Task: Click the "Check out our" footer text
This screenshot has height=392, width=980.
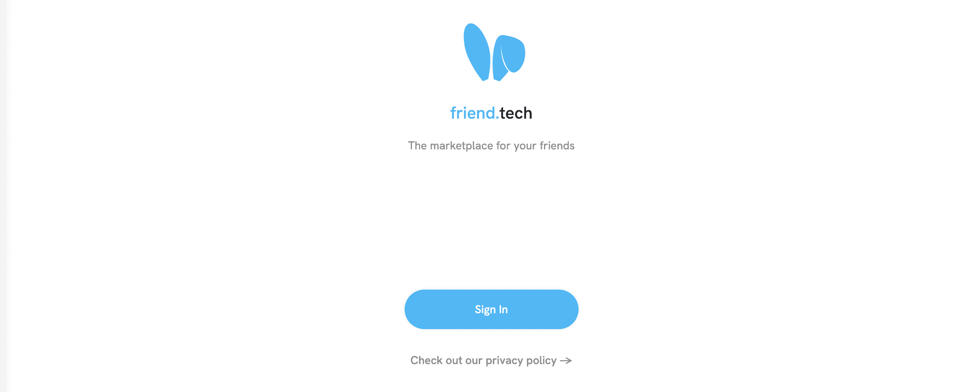Action: point(446,361)
